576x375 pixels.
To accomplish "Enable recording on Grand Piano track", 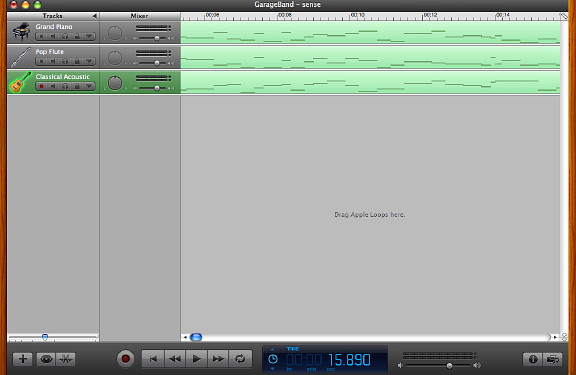I will [x=42, y=36].
